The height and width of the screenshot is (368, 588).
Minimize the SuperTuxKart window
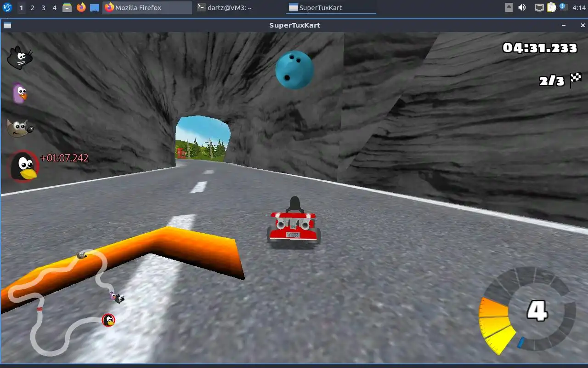[564, 25]
